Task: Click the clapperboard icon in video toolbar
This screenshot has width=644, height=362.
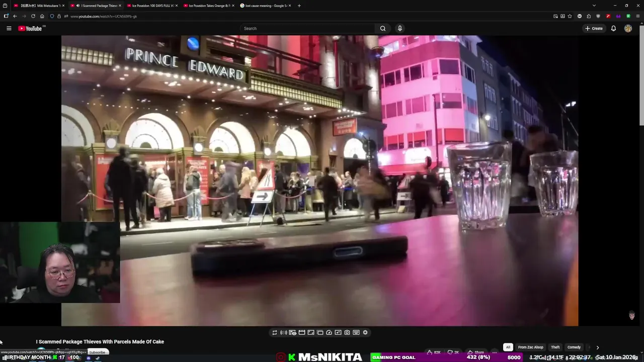Action: [x=302, y=332]
